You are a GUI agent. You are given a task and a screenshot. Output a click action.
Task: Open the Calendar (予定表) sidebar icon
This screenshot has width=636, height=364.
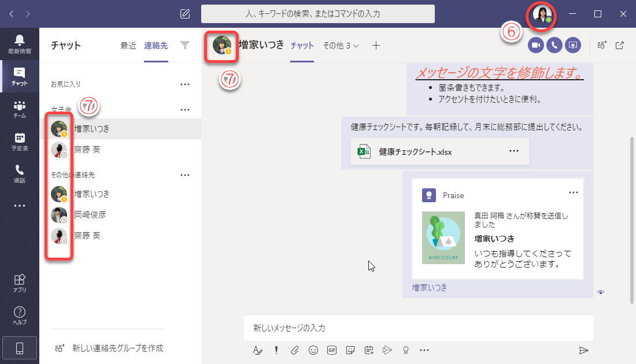click(x=20, y=142)
